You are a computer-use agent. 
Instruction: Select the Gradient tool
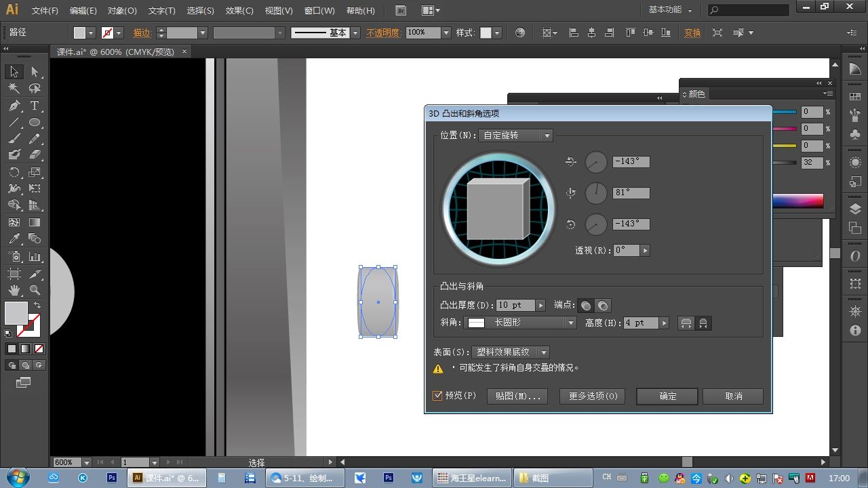[x=35, y=222]
